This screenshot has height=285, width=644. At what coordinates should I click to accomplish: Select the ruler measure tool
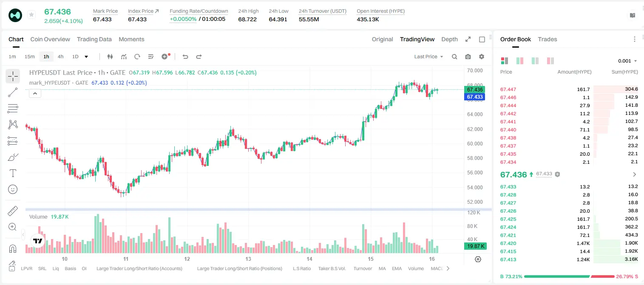13,211
